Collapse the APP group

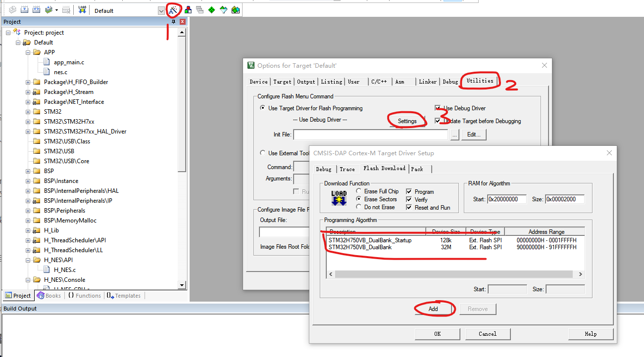pyautogui.click(x=28, y=52)
